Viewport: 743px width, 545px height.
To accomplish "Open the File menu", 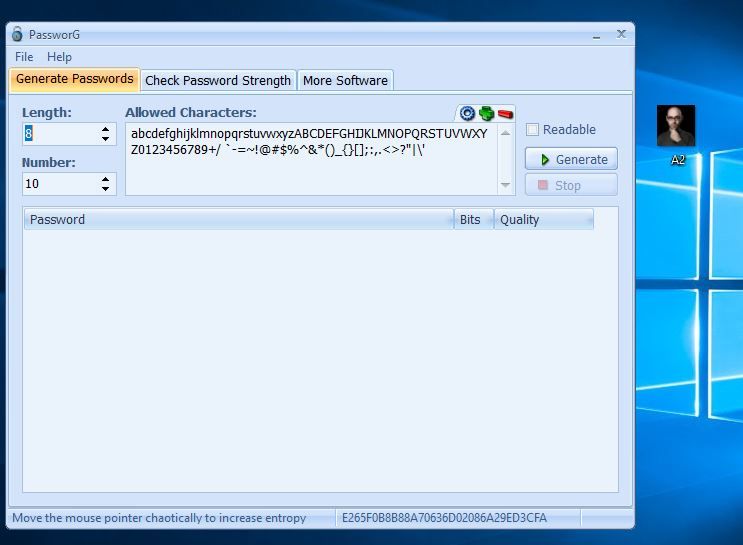I will pyautogui.click(x=24, y=57).
